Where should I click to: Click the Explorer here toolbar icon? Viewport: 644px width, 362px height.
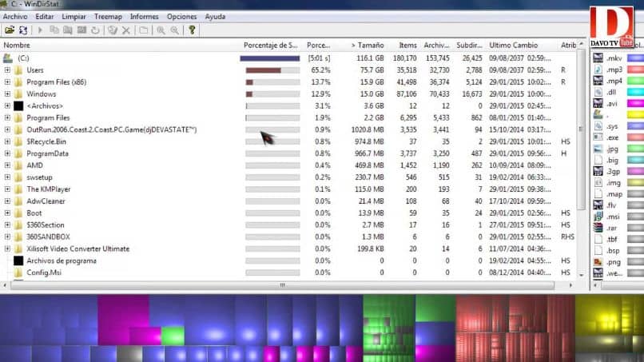pyautogui.click(x=68, y=30)
